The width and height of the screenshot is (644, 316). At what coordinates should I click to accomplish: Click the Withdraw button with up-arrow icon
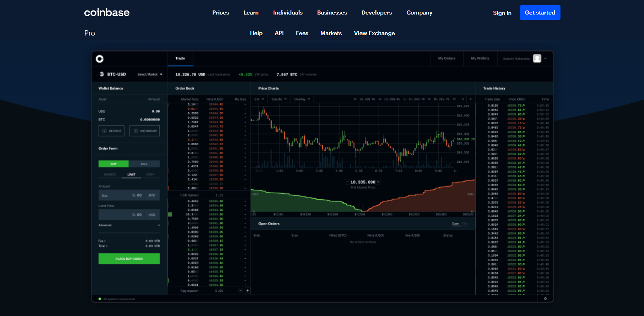click(x=144, y=131)
